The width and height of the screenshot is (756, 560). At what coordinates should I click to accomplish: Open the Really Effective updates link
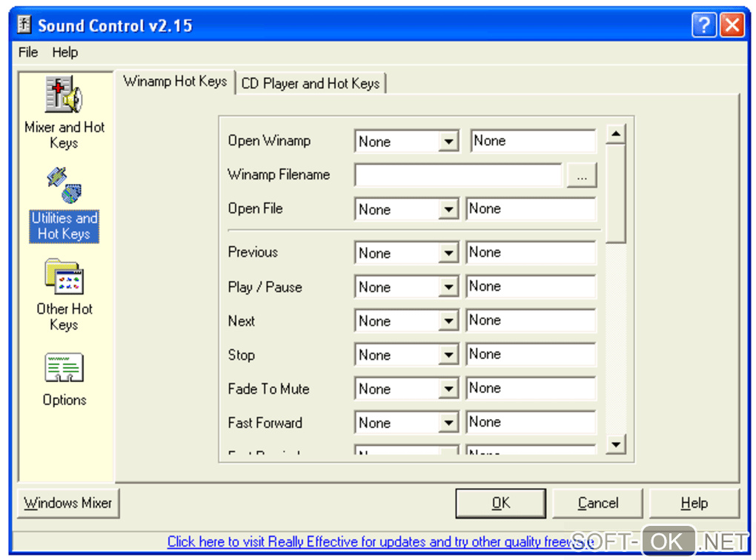pos(381,541)
